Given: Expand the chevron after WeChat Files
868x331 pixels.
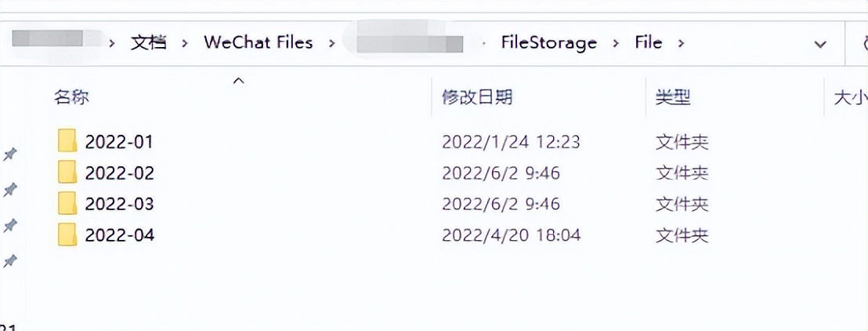Looking at the screenshot, I should coord(332,43).
